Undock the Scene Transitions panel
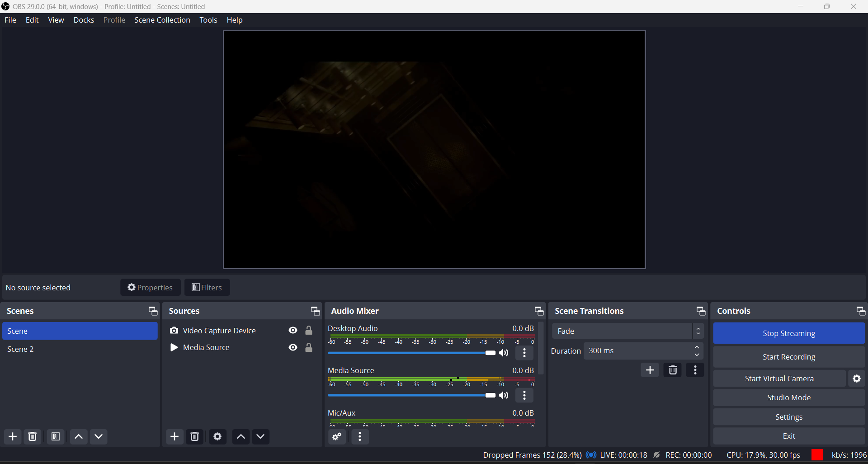This screenshot has width=868, height=464. (x=701, y=311)
